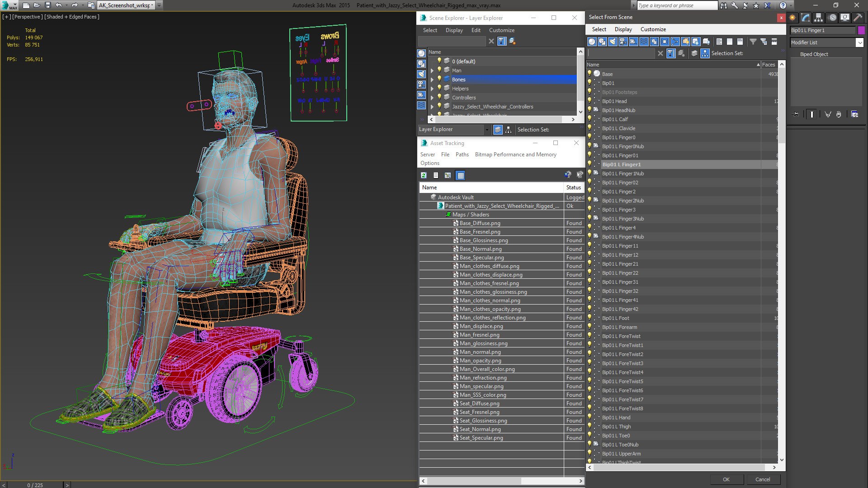Expand the Man layer in Scene Explorer
This screenshot has height=488, width=868.
pos(432,70)
